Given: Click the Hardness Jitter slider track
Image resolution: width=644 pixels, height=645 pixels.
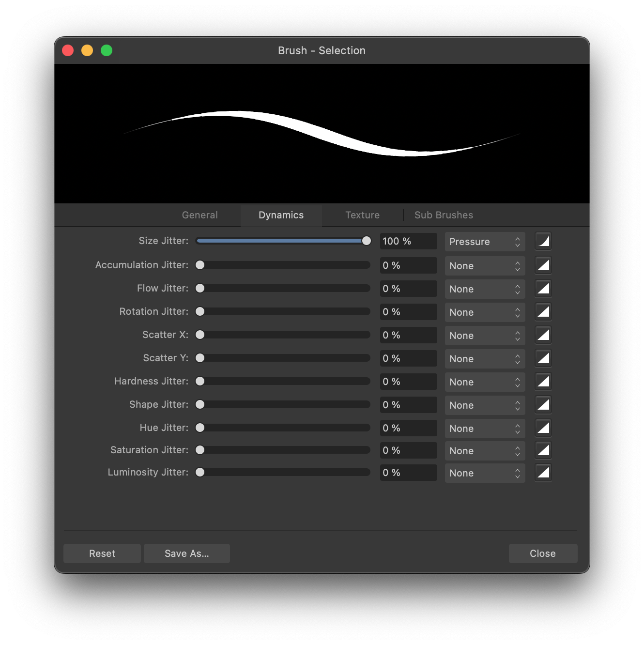Looking at the screenshot, I should (283, 381).
